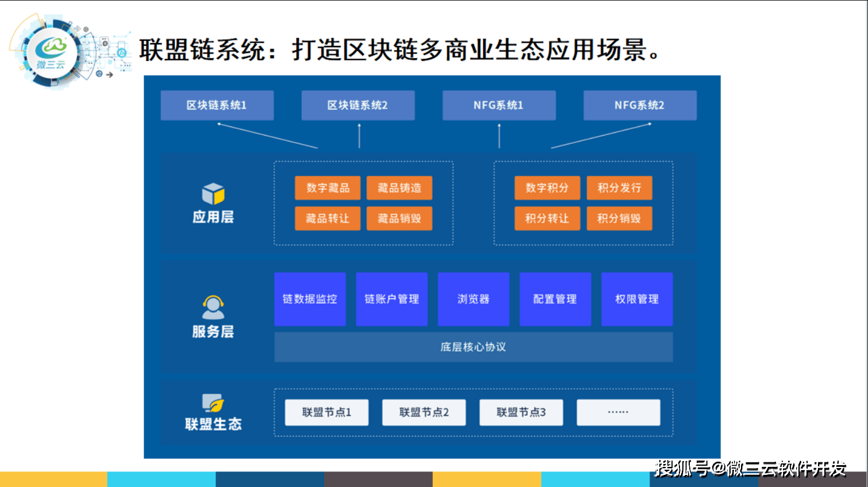Select the 链数据监控 monitoring module
Screen dimensions: 868x487
(310, 299)
